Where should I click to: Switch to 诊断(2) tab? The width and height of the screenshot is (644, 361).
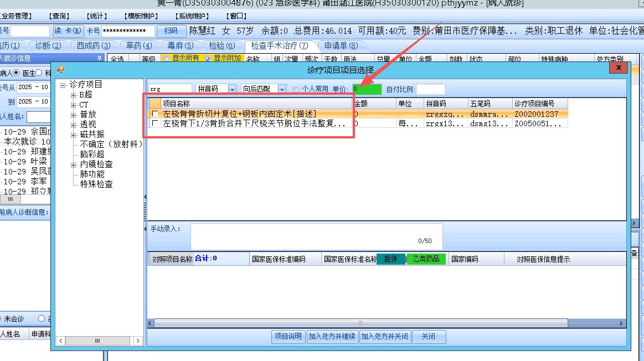(x=48, y=45)
